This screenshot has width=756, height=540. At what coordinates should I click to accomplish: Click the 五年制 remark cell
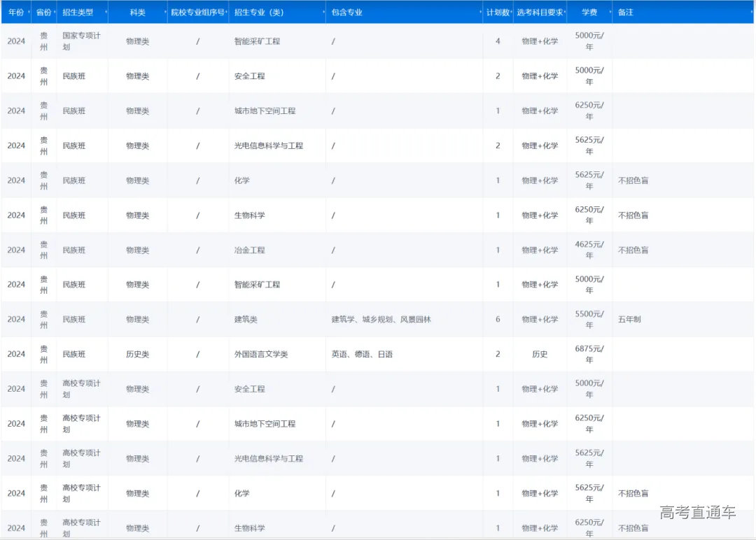[x=629, y=320]
